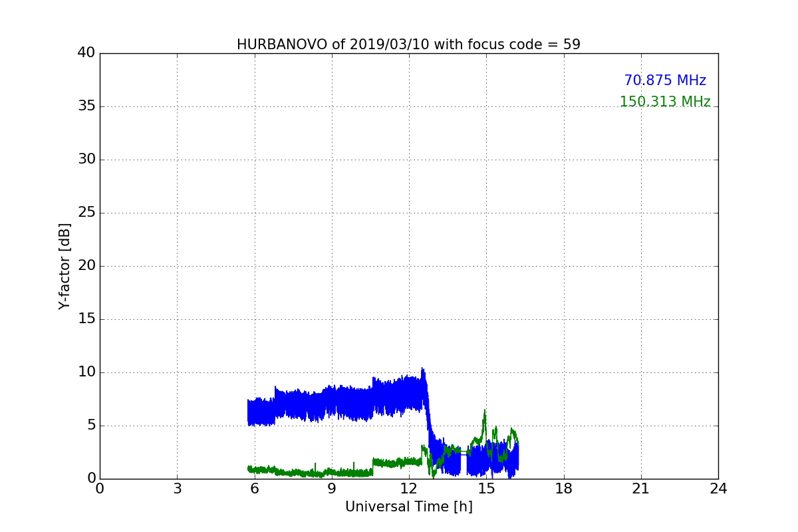Click the x-axis tick label 24
The height and width of the screenshot is (532, 798).
coord(718,489)
